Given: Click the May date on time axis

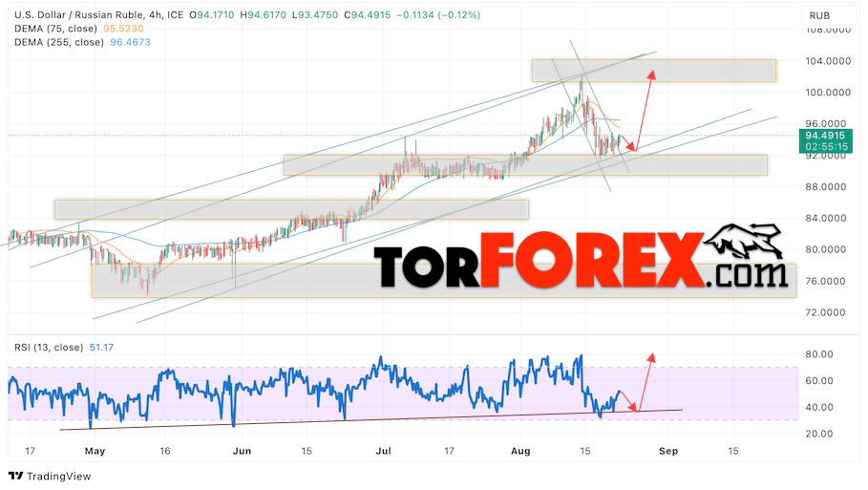Looking at the screenshot, I should pos(95,451).
